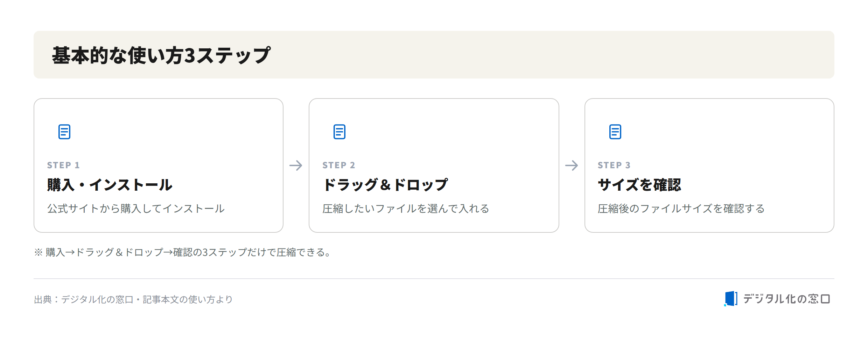The image size is (868, 340).
Task: Click the arrow between Step 2 and Step 3
Action: (572, 165)
